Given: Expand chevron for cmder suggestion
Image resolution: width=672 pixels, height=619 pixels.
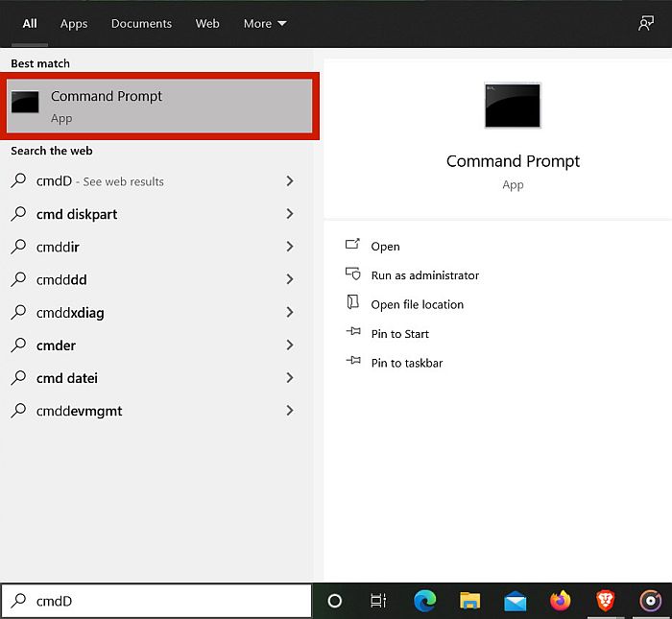Looking at the screenshot, I should [x=290, y=345].
